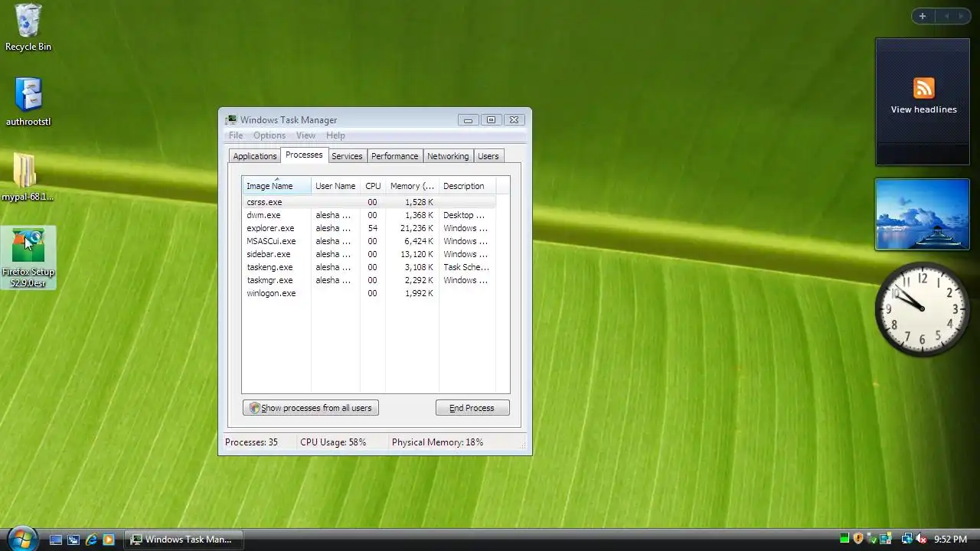Click the CPU value 54 for explorer.exe

point(372,228)
